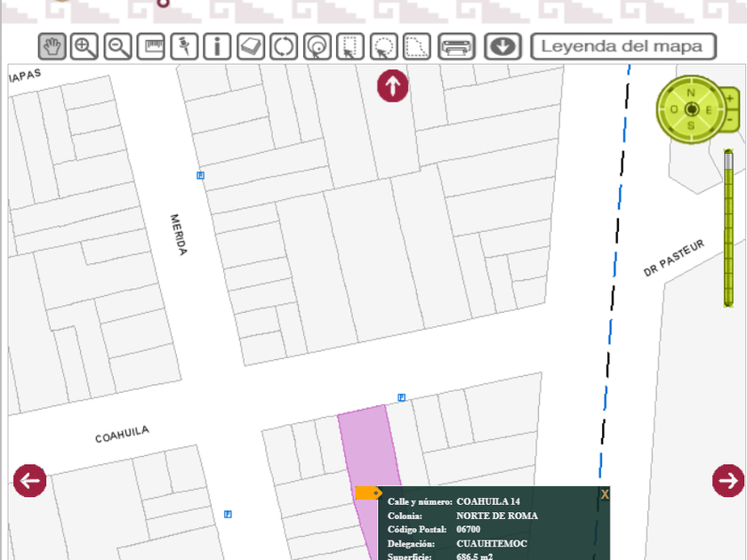The height and width of the screenshot is (560, 747).
Task: Click the compass center button
Action: pos(692,109)
